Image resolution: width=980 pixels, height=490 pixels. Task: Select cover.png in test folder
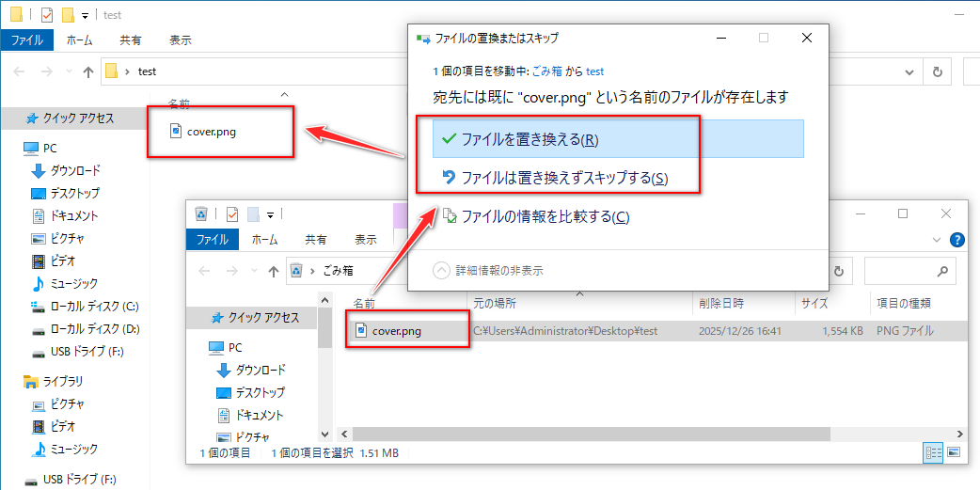coord(203,132)
